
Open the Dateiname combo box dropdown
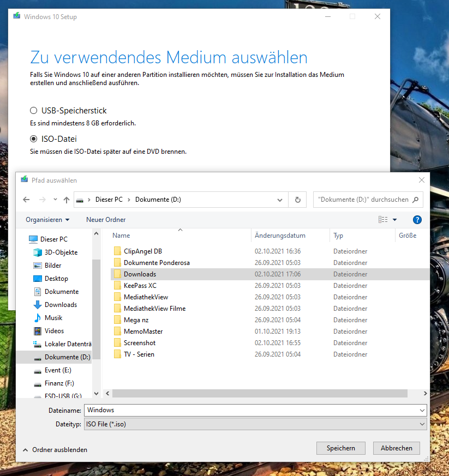click(x=422, y=411)
